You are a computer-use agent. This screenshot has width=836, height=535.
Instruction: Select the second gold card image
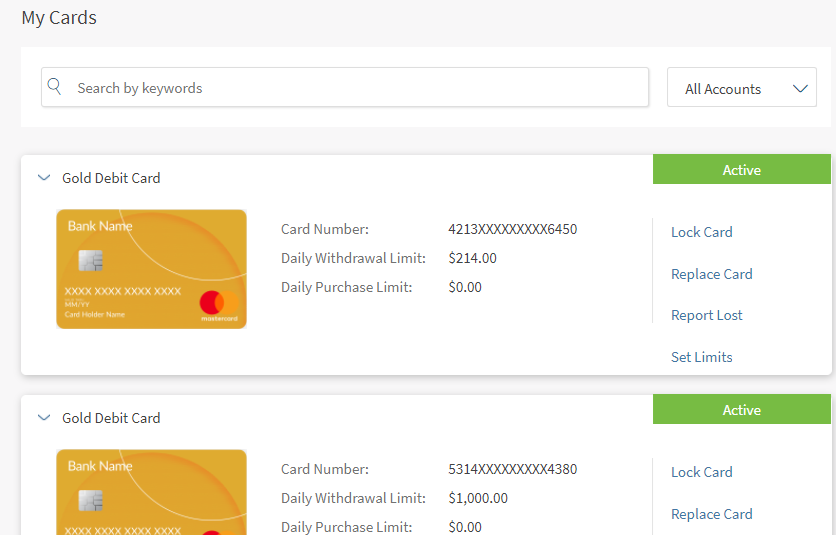(151, 492)
